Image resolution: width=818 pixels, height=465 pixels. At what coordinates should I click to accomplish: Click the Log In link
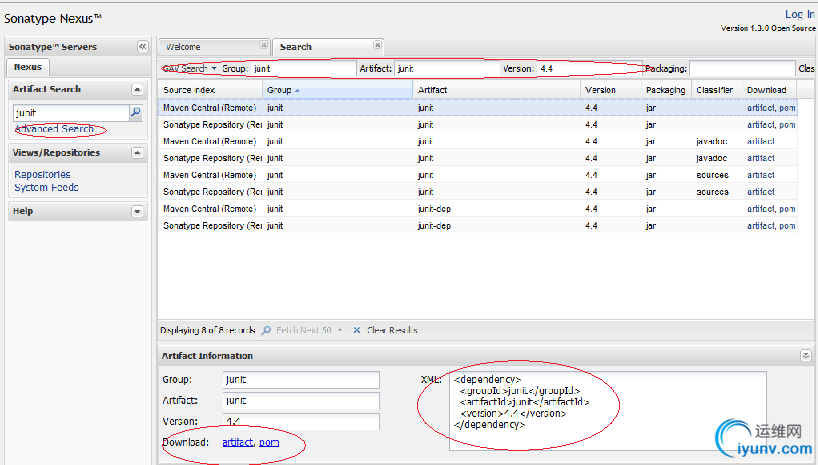click(x=800, y=15)
